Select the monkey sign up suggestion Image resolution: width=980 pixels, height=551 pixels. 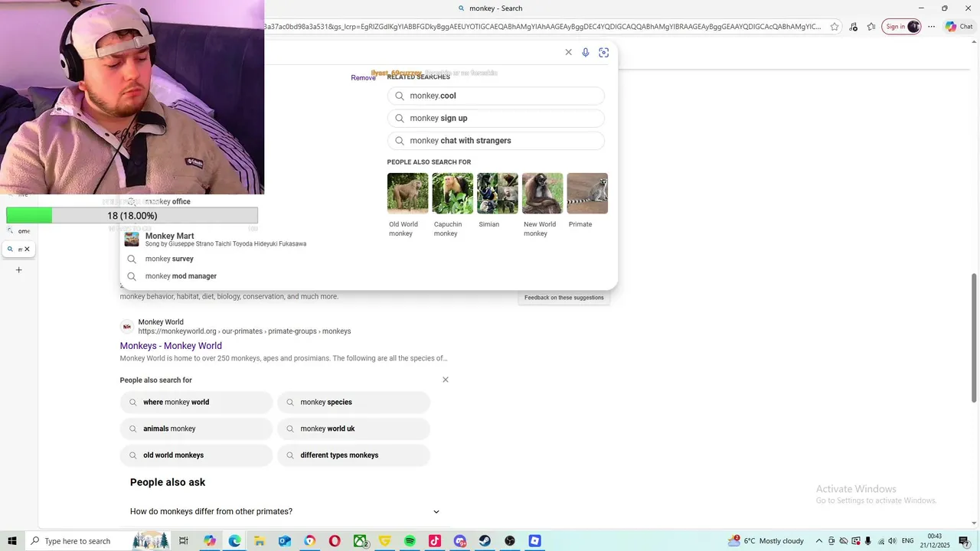496,118
